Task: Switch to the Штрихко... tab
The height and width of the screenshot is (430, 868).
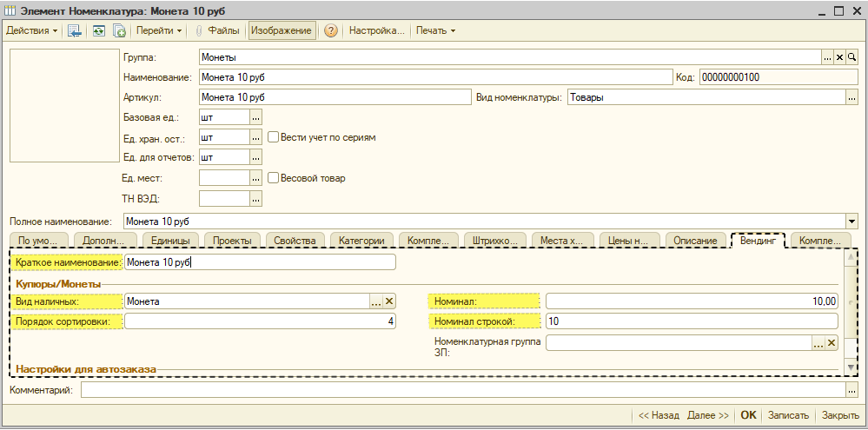Action: [495, 241]
